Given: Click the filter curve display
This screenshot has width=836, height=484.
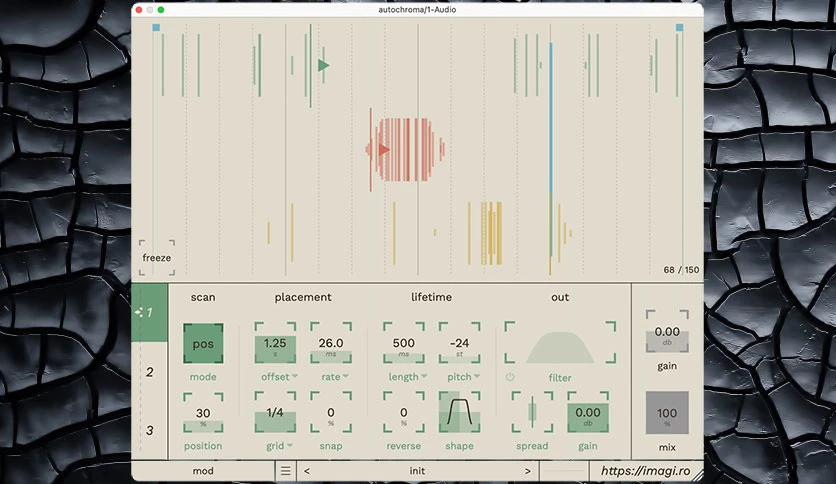Looking at the screenshot, I should [x=560, y=343].
